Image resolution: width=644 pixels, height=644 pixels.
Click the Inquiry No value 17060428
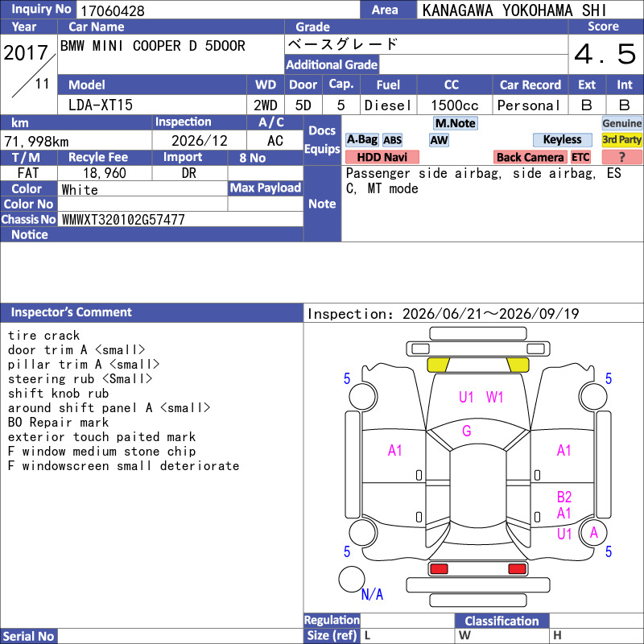click(113, 10)
